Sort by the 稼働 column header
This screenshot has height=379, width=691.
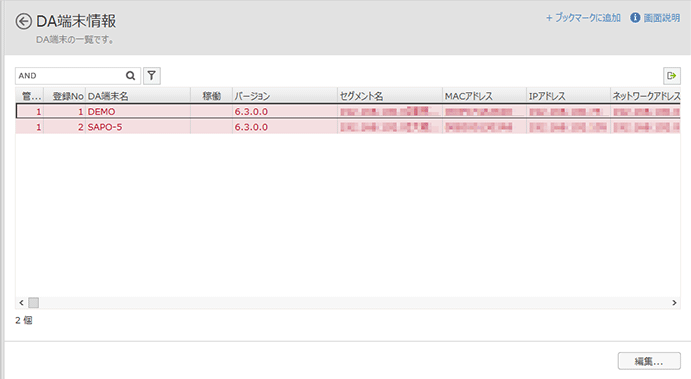click(x=212, y=96)
